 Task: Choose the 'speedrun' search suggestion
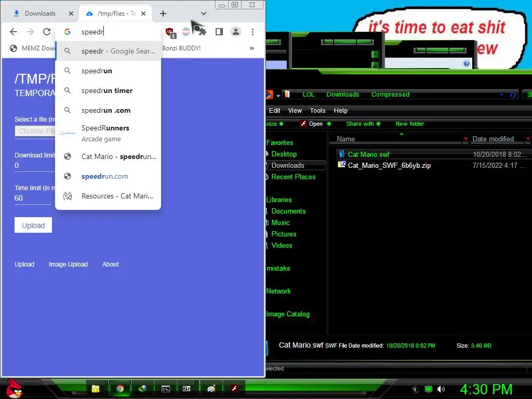tap(108, 71)
